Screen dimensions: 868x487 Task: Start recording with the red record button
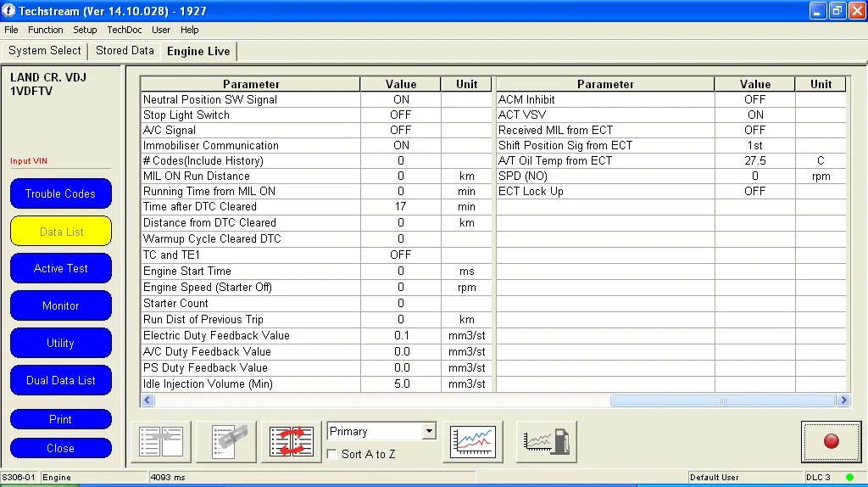[x=831, y=441]
